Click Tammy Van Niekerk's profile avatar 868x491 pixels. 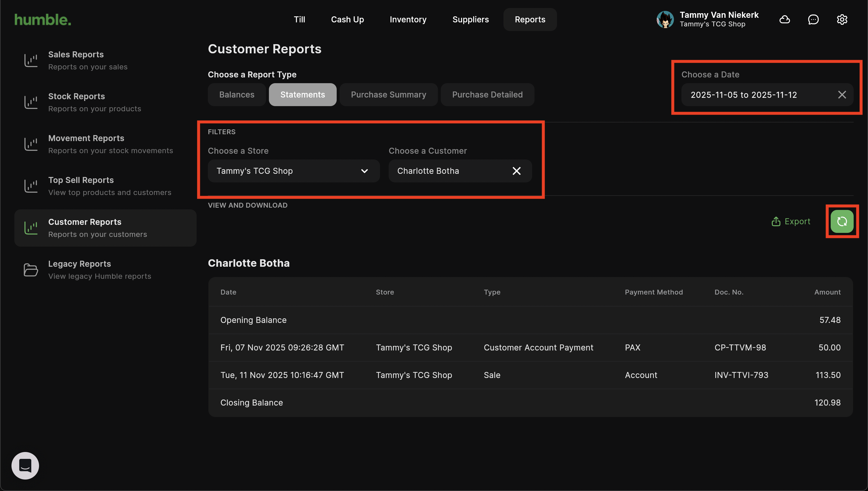[665, 20]
